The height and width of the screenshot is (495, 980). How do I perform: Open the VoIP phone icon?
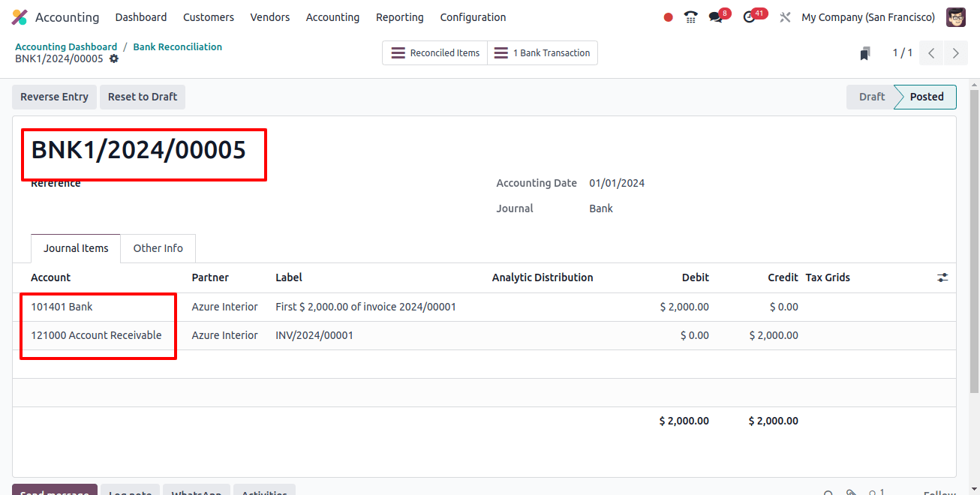click(691, 17)
